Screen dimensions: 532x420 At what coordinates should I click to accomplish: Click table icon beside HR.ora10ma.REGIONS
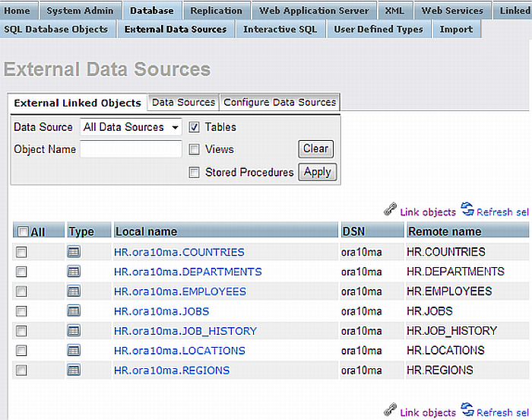[74, 371]
